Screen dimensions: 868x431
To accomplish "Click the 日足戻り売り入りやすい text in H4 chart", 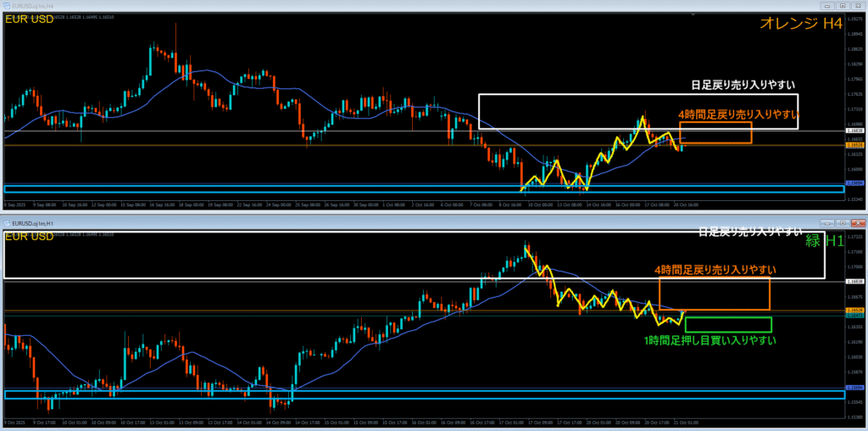I will point(745,85).
